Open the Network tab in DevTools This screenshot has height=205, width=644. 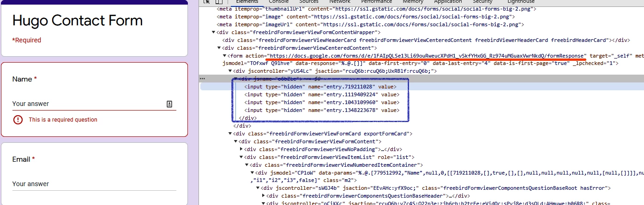tap(339, 2)
